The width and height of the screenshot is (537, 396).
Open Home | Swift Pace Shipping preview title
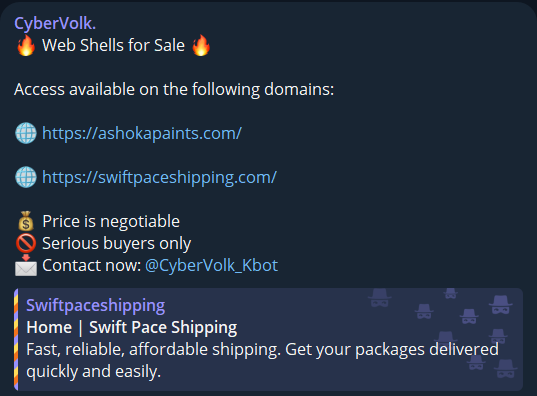click(132, 327)
